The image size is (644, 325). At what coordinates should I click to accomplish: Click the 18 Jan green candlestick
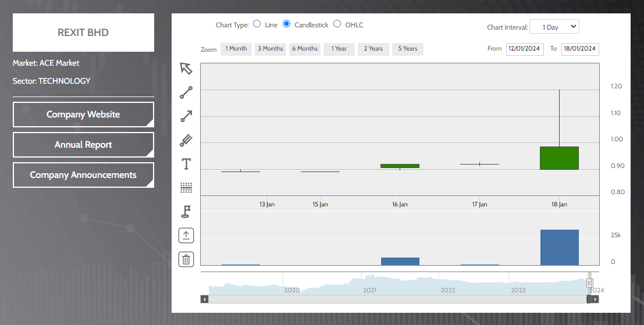(x=560, y=158)
